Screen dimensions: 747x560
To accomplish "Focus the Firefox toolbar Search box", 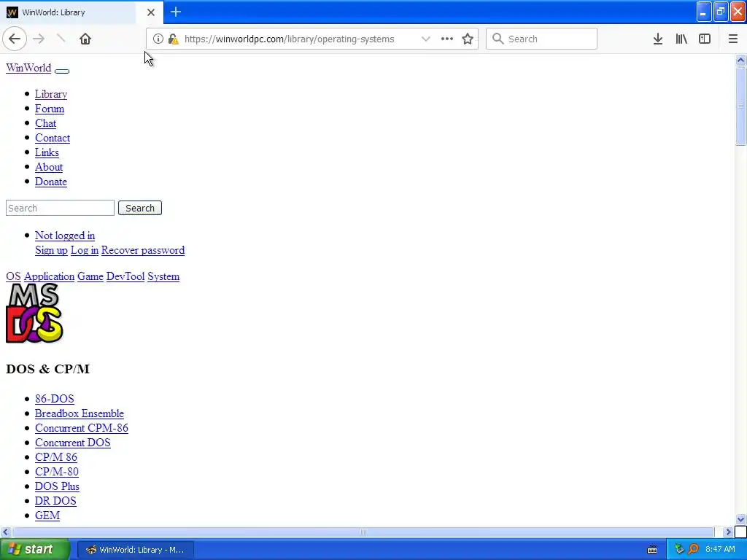I will [x=542, y=39].
